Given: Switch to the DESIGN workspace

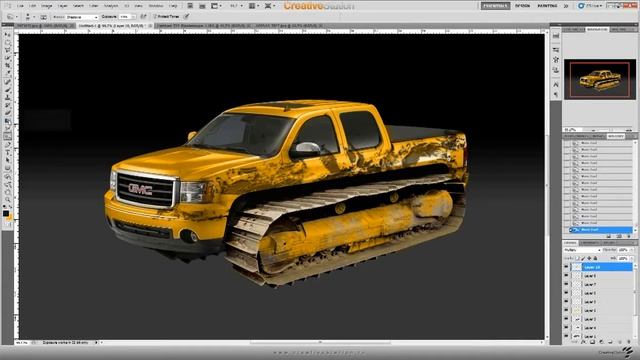Looking at the screenshot, I should pyautogui.click(x=522, y=6).
